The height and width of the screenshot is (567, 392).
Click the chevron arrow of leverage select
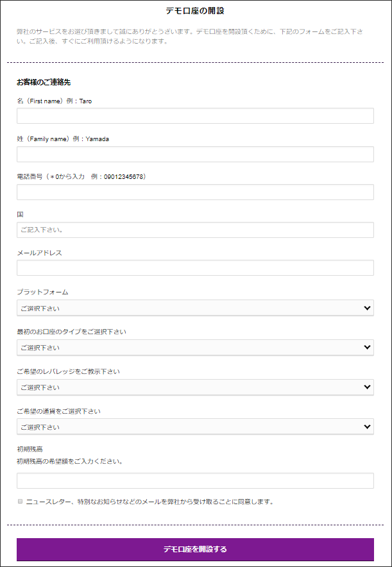coord(367,387)
